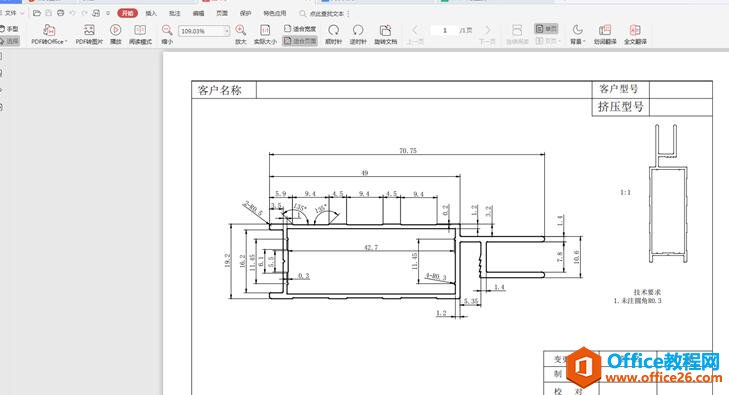729x395 pixels.
Task: Select the 手型 hand tool button
Action: tap(9, 29)
